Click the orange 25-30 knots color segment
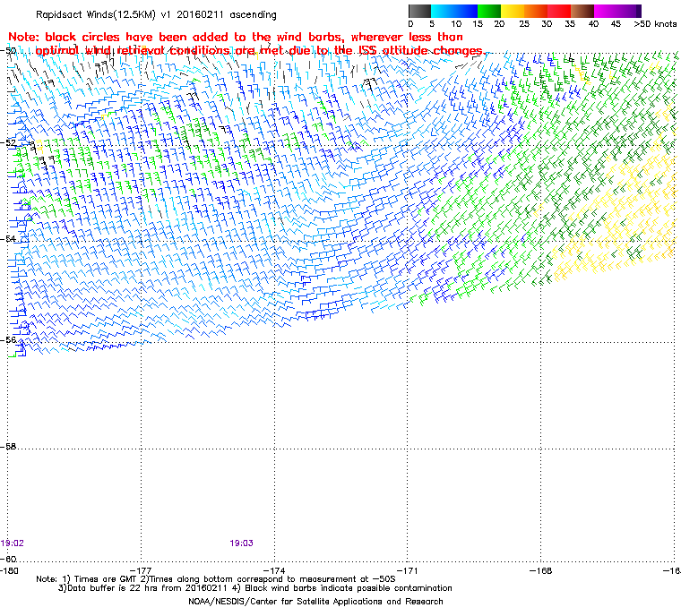 [x=536, y=11]
